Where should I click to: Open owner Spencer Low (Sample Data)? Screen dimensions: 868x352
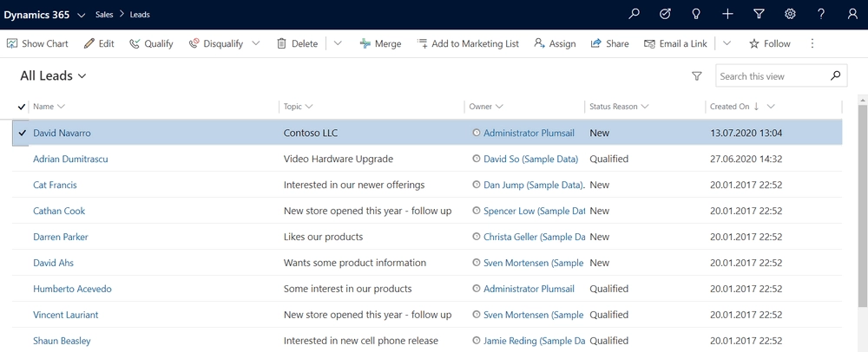tap(534, 211)
